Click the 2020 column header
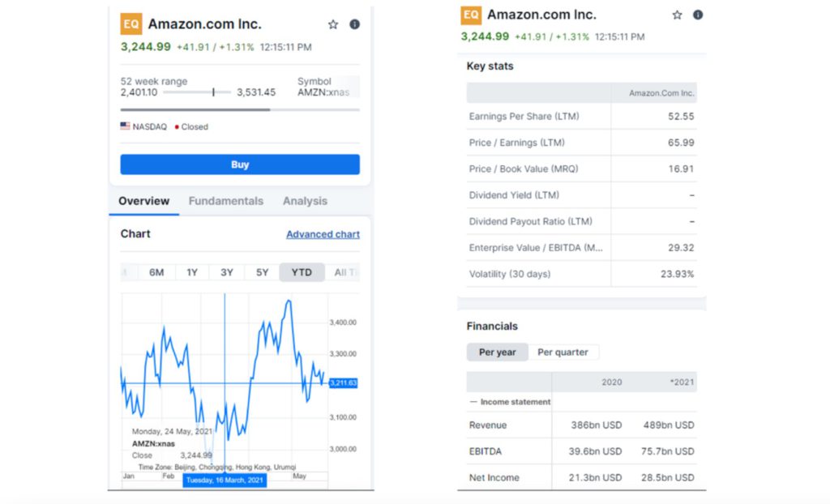 point(611,382)
